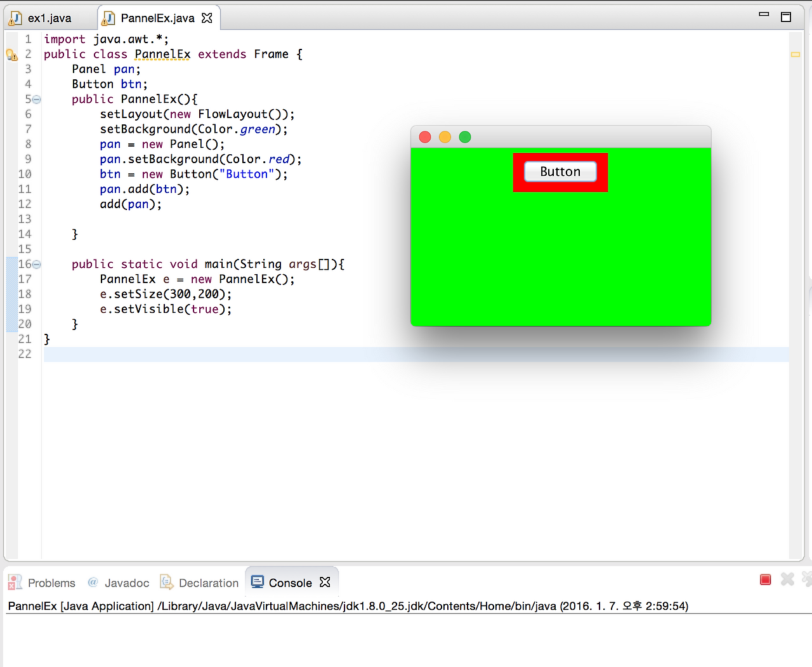Viewport: 812px width, 667px height.
Task: Click the orange marker in the overview ruler
Action: tap(795, 55)
